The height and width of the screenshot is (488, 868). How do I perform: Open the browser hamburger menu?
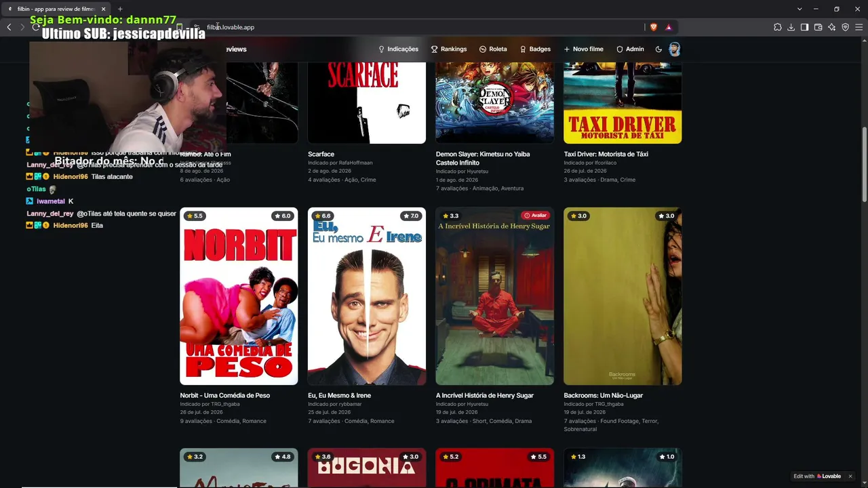(x=859, y=27)
